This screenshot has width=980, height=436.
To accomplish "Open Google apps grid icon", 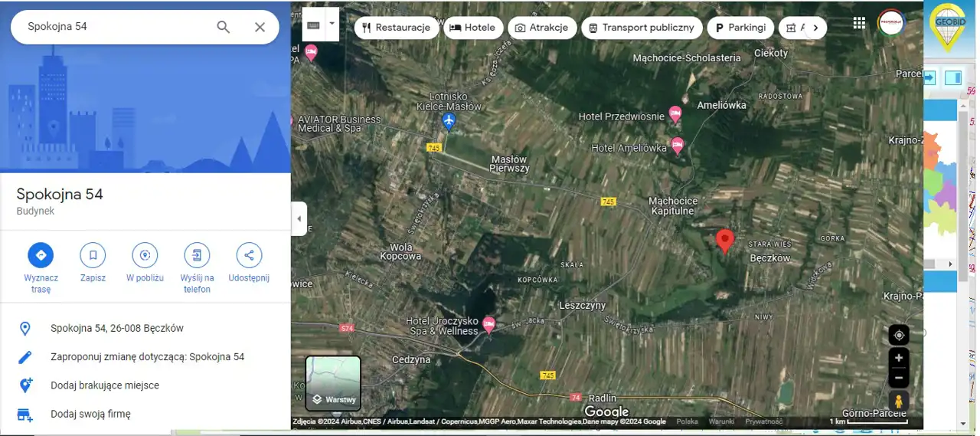I will click(x=859, y=23).
